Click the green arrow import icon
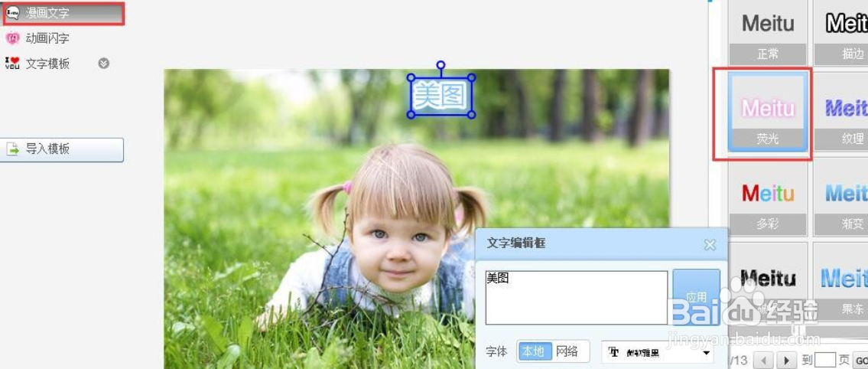The height and width of the screenshot is (369, 868). pyautogui.click(x=12, y=149)
